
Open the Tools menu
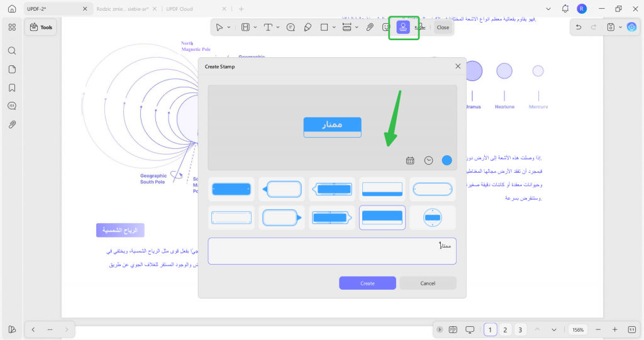click(x=41, y=27)
